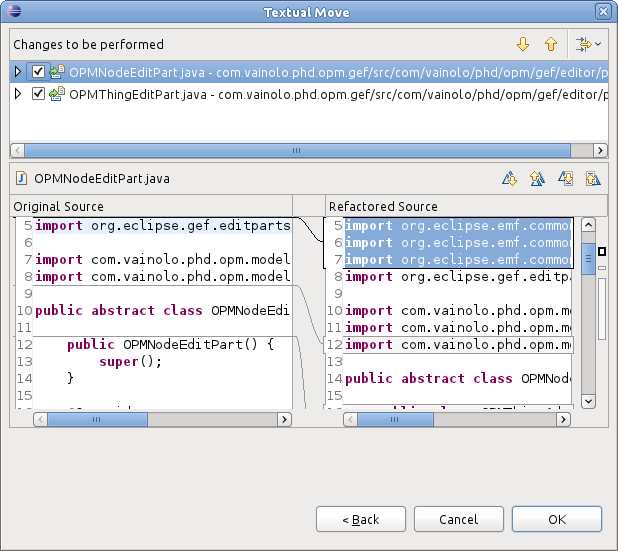Click refactored line 12 import com.vainolo.phd.opm
This screenshot has width=618, height=551.
pos(458,344)
